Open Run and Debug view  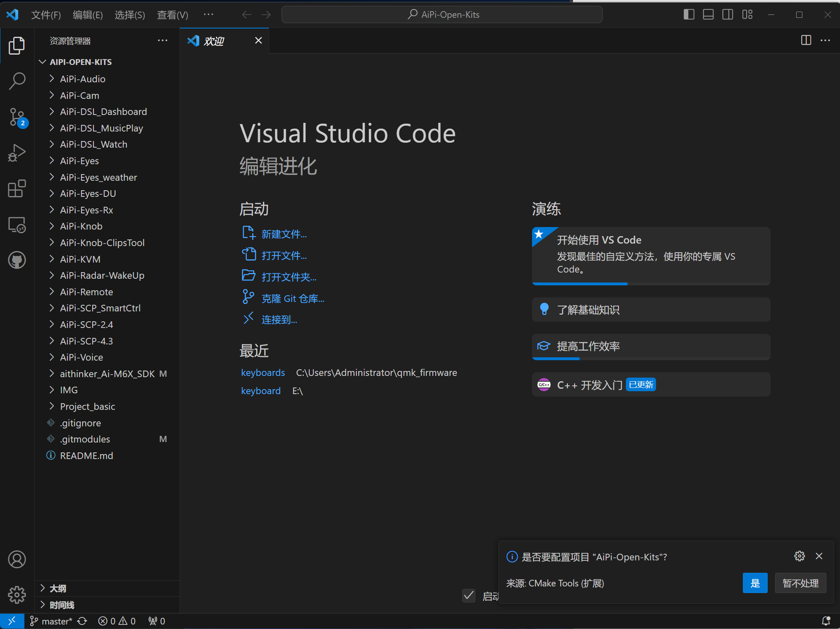click(17, 153)
